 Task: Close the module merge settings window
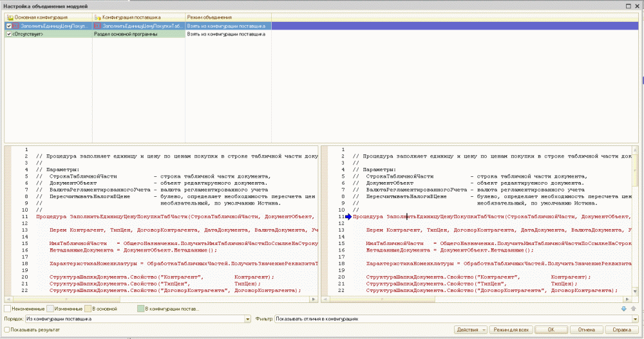637,5
